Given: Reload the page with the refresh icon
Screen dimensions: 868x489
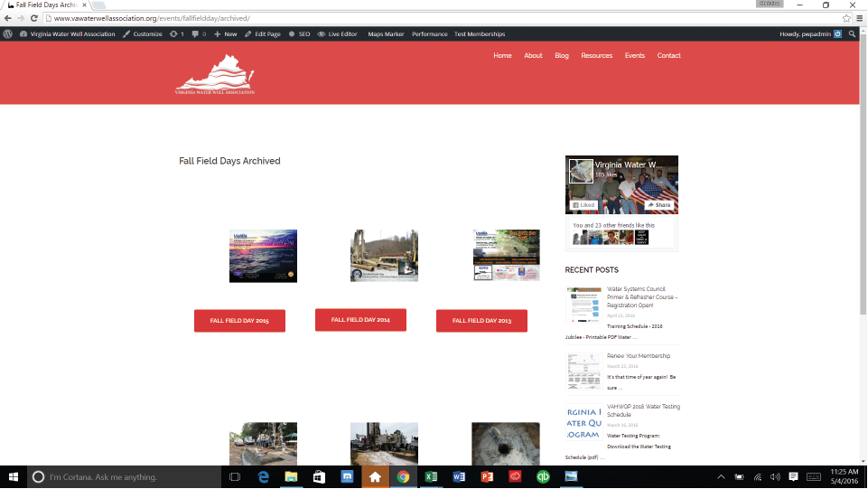Looking at the screenshot, I should (33, 18).
